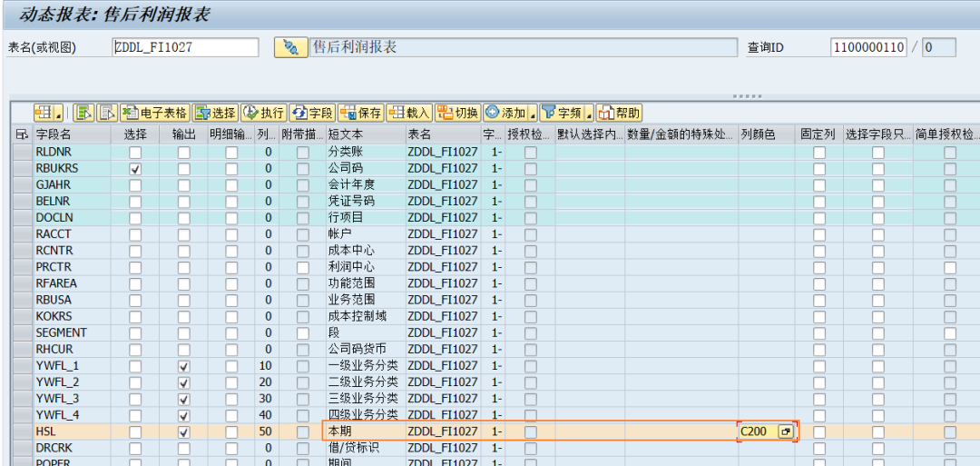Click the short text 功能范围

point(351,283)
